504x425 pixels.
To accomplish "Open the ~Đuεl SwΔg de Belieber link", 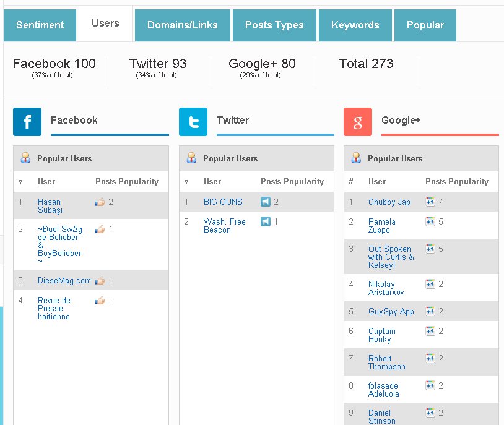I will (60, 245).
